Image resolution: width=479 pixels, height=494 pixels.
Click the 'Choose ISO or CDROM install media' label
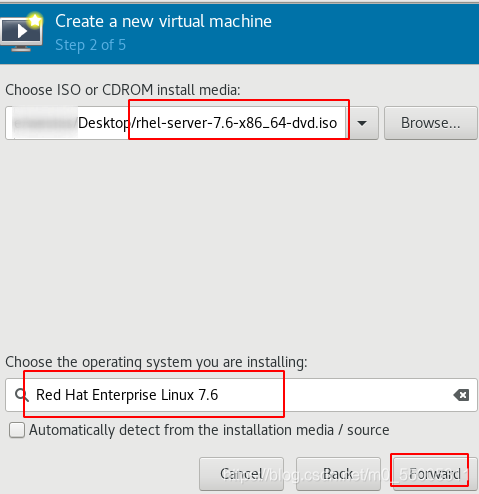pyautogui.click(x=123, y=90)
